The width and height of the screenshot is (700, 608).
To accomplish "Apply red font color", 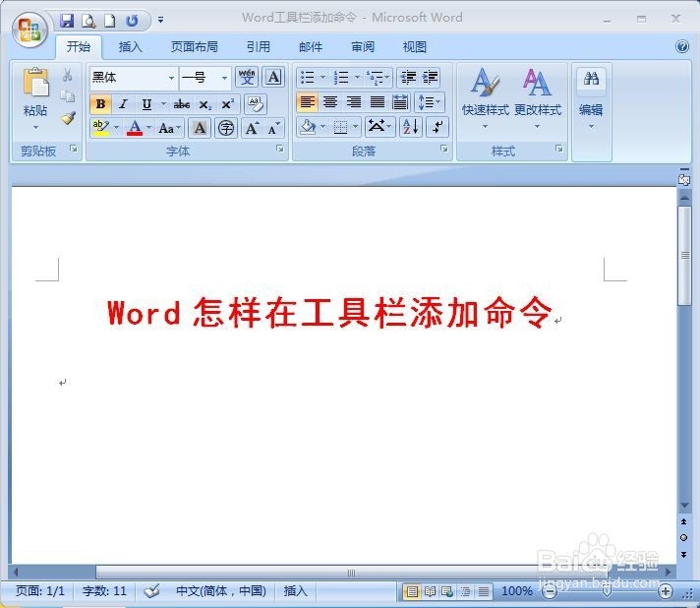I will tap(135, 128).
